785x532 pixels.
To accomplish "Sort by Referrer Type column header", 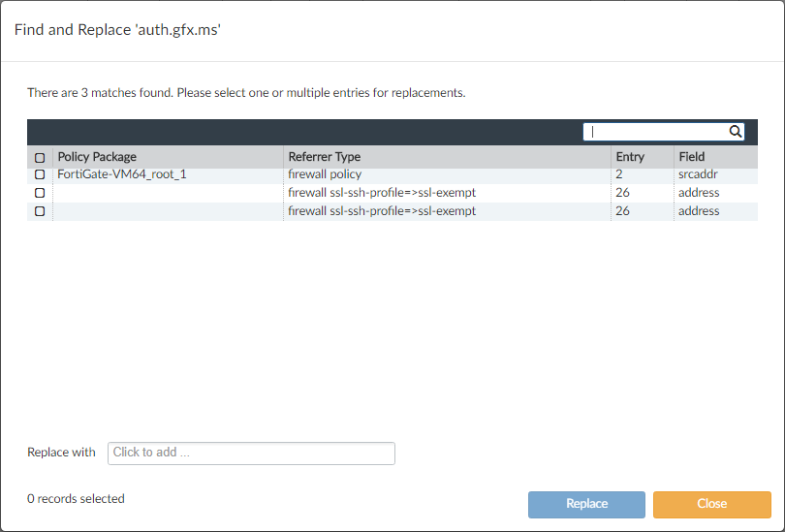I will 325,157.
